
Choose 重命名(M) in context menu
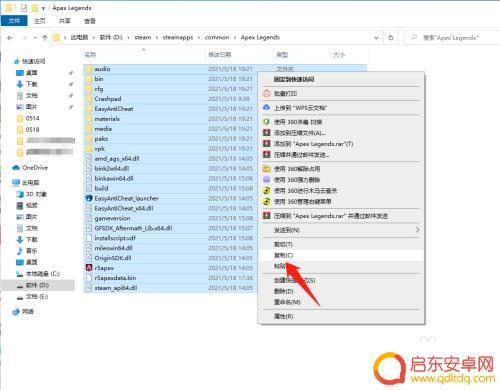click(341, 302)
